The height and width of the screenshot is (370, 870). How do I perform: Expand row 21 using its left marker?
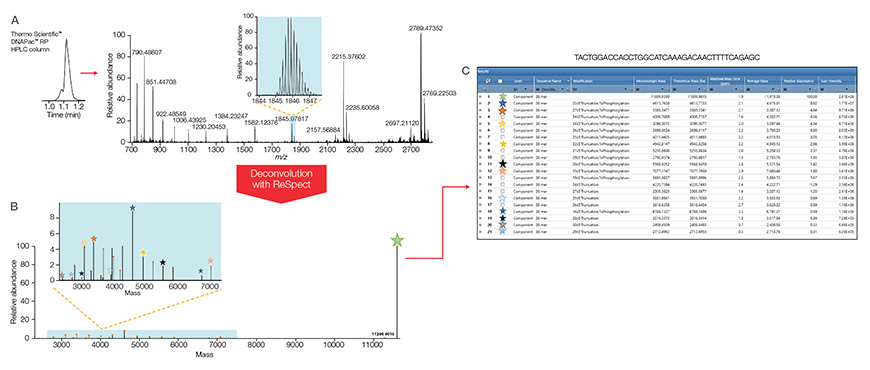tap(480, 231)
